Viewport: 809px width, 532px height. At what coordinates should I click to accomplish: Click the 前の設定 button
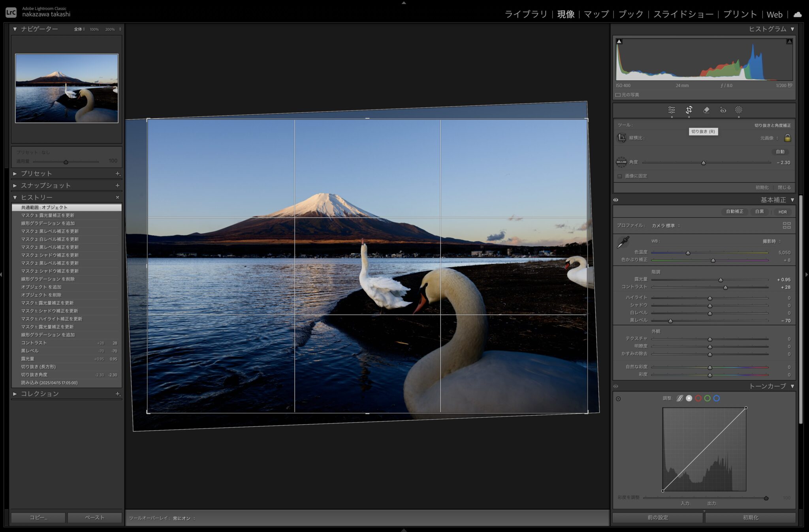click(658, 517)
